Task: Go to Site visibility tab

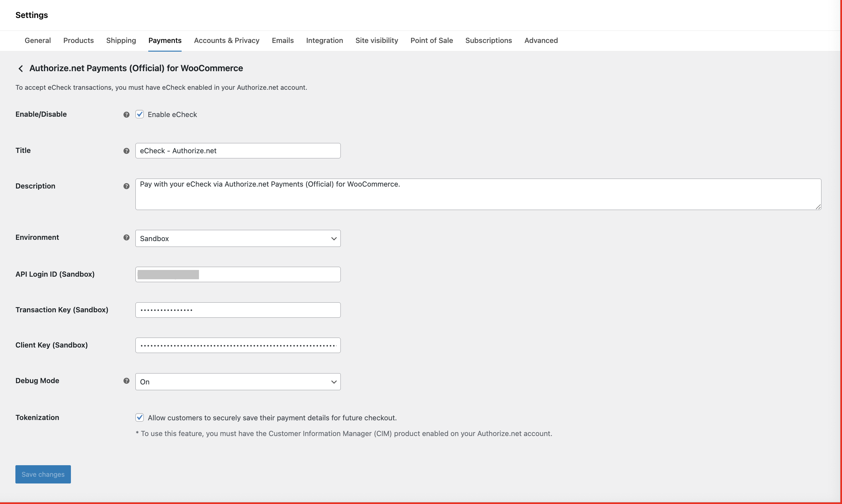Action: pos(377,40)
